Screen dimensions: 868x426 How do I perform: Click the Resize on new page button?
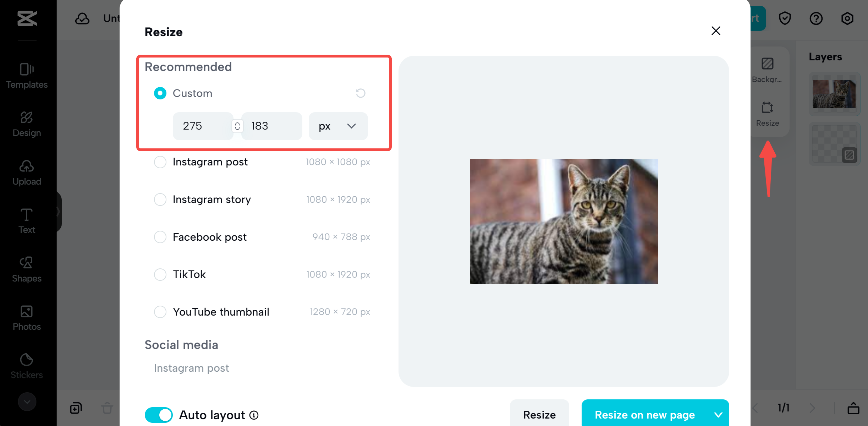click(644, 415)
